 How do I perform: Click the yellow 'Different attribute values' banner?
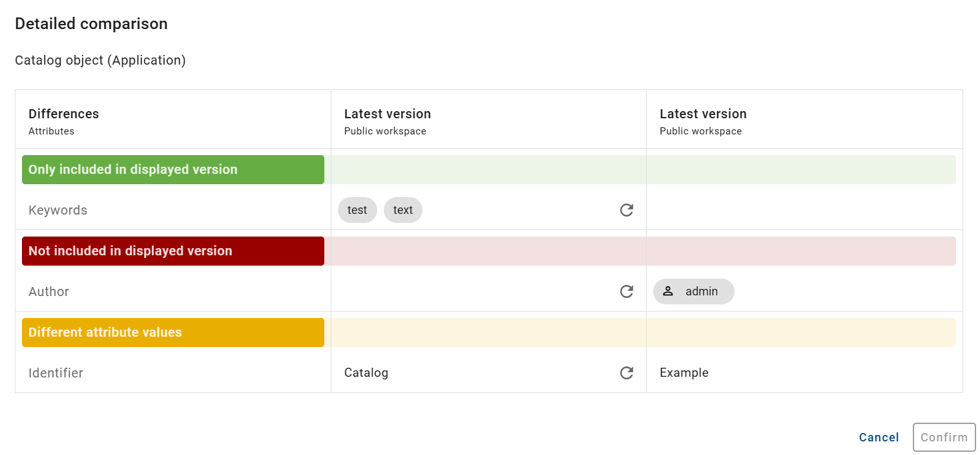click(x=172, y=332)
